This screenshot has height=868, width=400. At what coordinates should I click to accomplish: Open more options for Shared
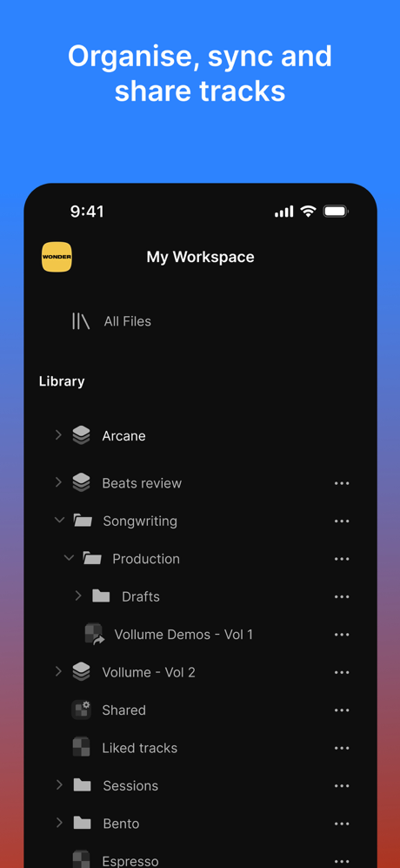(x=342, y=710)
